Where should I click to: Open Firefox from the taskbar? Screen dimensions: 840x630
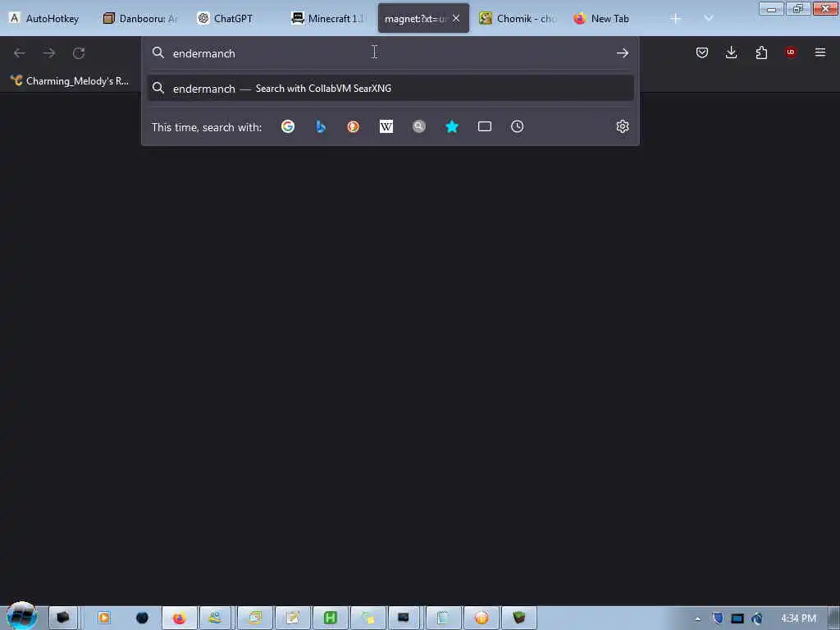179,619
